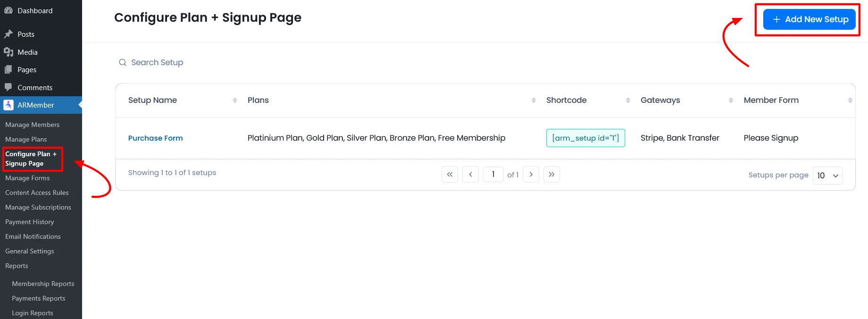Viewport: 868px width, 319px height.
Task: Go to first page of setups
Action: [x=450, y=175]
